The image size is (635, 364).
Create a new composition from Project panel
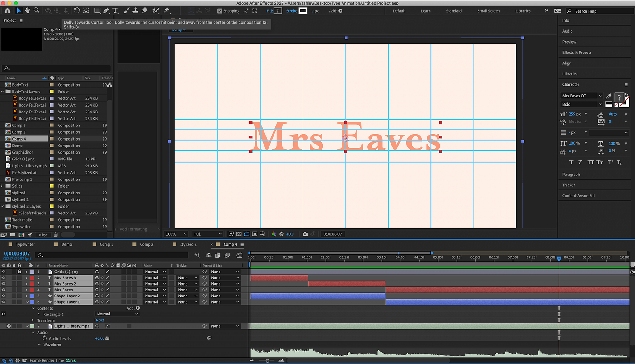pos(21,235)
